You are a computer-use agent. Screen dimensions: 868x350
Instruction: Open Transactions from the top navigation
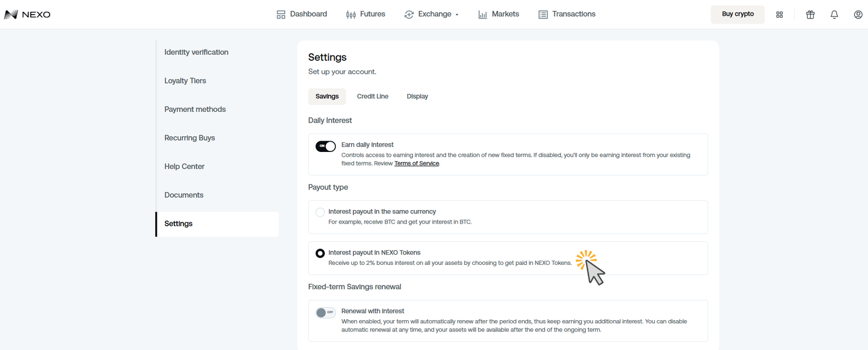[x=567, y=14]
